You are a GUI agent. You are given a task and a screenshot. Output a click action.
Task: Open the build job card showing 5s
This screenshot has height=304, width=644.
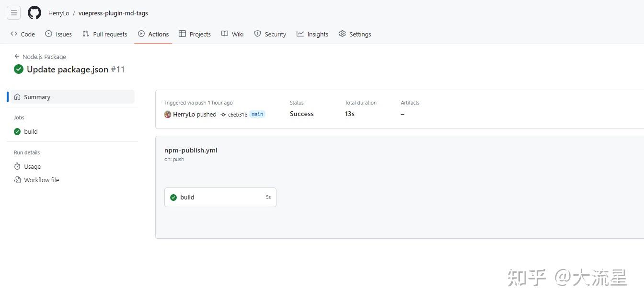(x=220, y=197)
